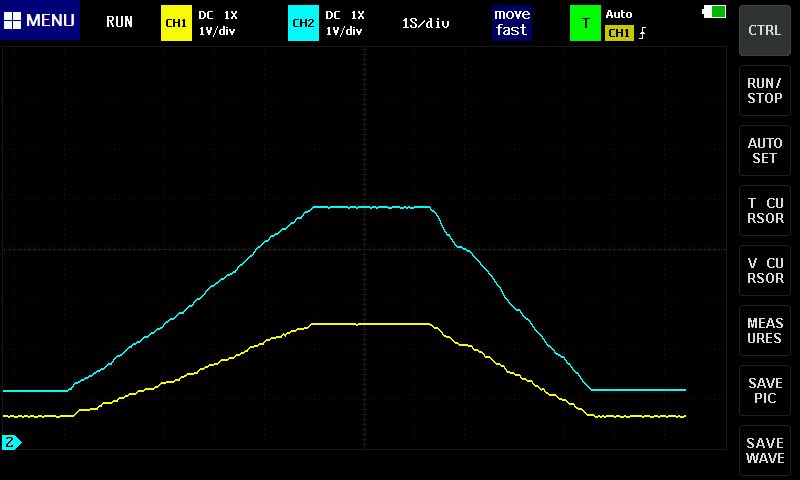This screenshot has height=480, width=800.
Task: Open the 1S/div timebase setting
Action: click(425, 22)
